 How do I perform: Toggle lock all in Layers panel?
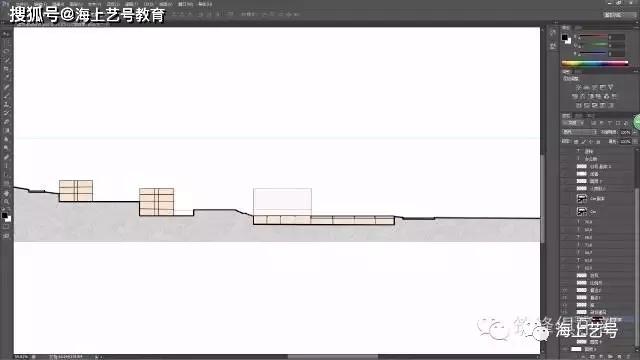point(598,142)
